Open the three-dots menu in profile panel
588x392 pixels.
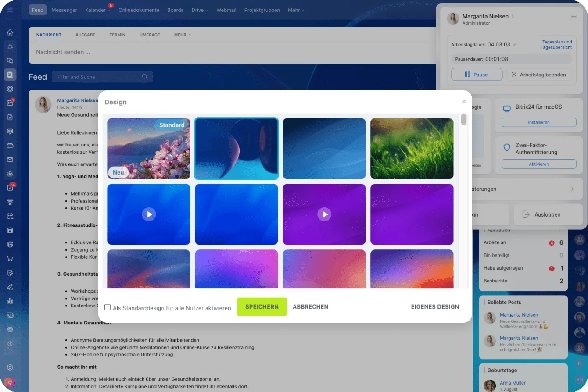pyautogui.click(x=574, y=17)
